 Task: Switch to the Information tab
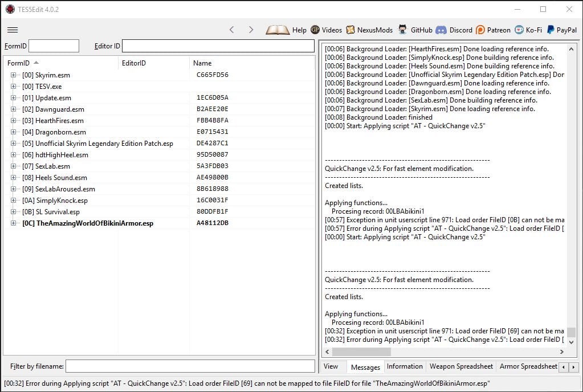[405, 366]
